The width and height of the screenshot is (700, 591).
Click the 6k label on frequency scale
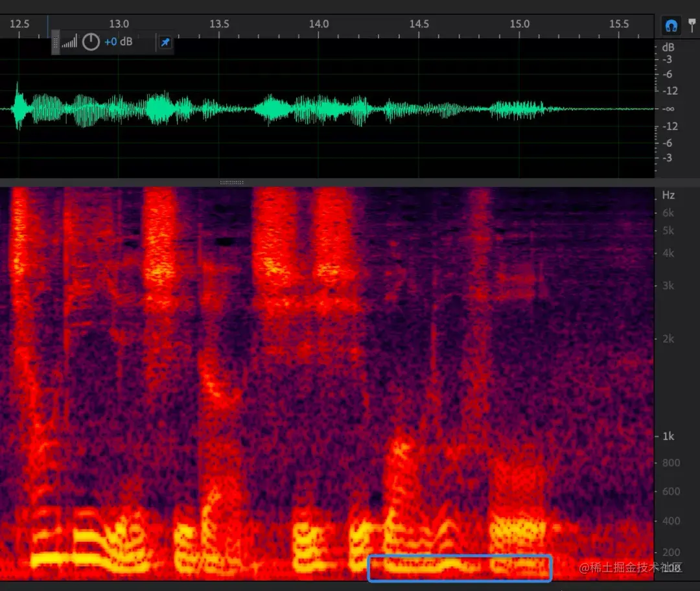point(668,213)
